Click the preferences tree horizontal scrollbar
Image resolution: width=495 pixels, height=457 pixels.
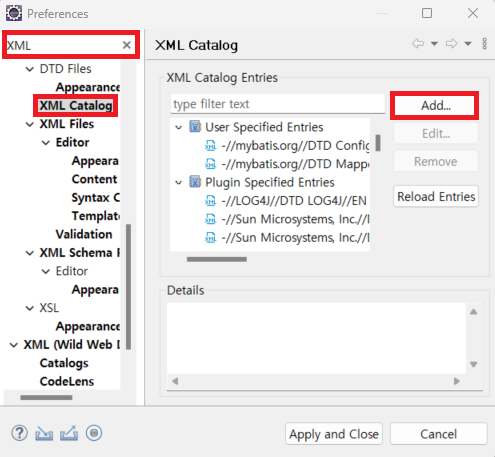[46, 397]
